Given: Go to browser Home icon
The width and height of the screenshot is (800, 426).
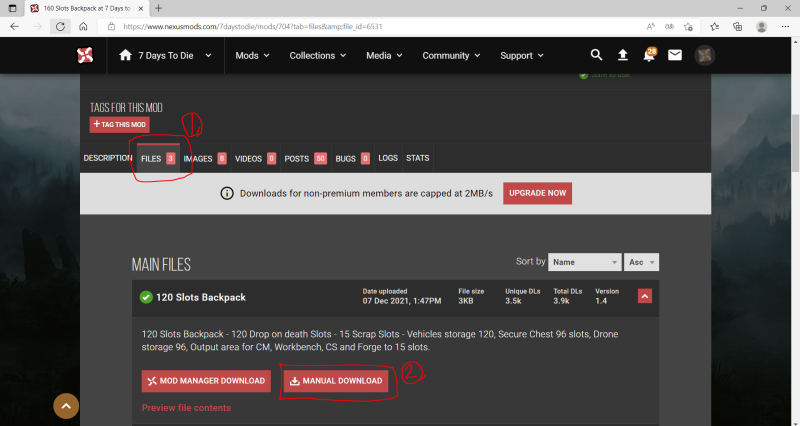Looking at the screenshot, I should (83, 27).
